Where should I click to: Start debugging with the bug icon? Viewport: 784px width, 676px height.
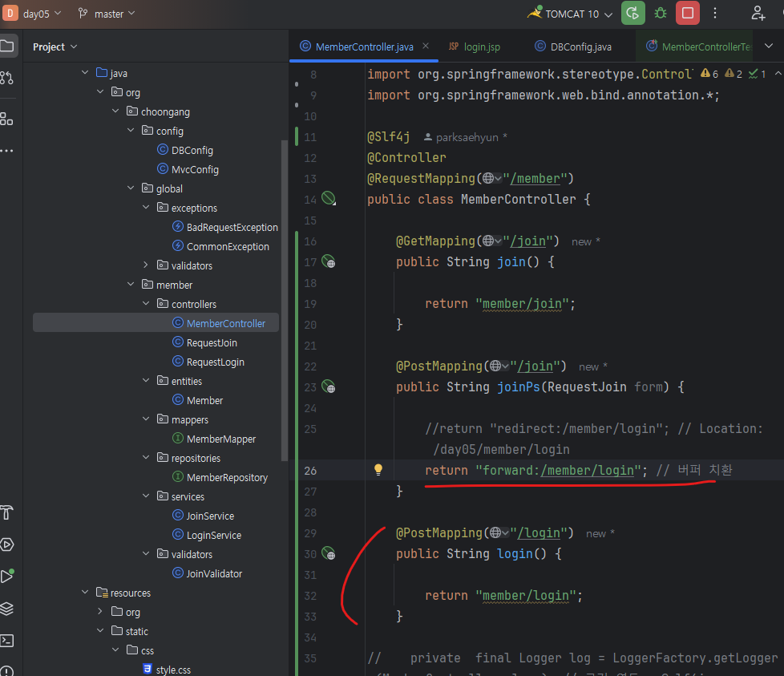(x=661, y=13)
